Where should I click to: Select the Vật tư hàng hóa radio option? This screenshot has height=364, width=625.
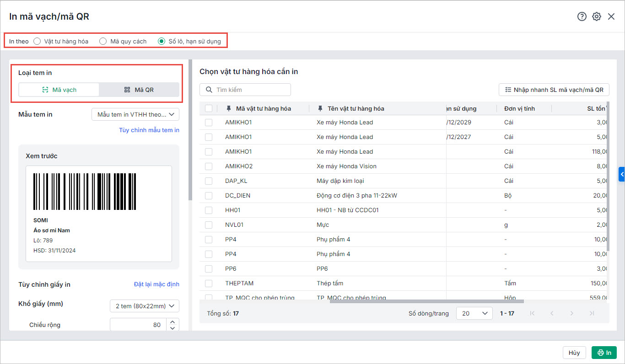point(38,41)
